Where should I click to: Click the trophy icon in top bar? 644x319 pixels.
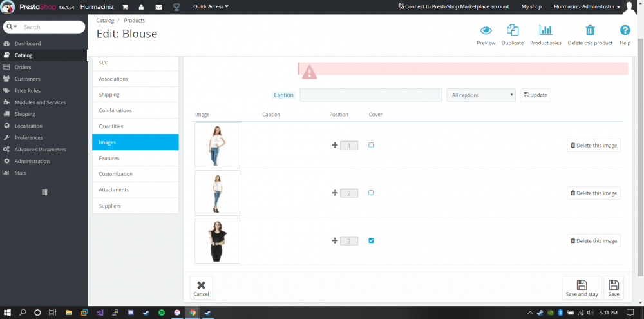pos(176,6)
